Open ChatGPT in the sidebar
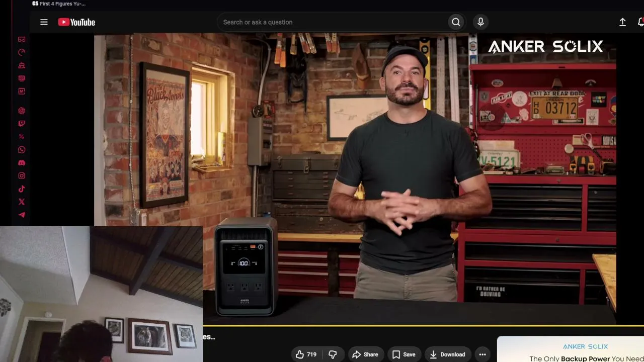The height and width of the screenshot is (362, 644). (x=22, y=111)
